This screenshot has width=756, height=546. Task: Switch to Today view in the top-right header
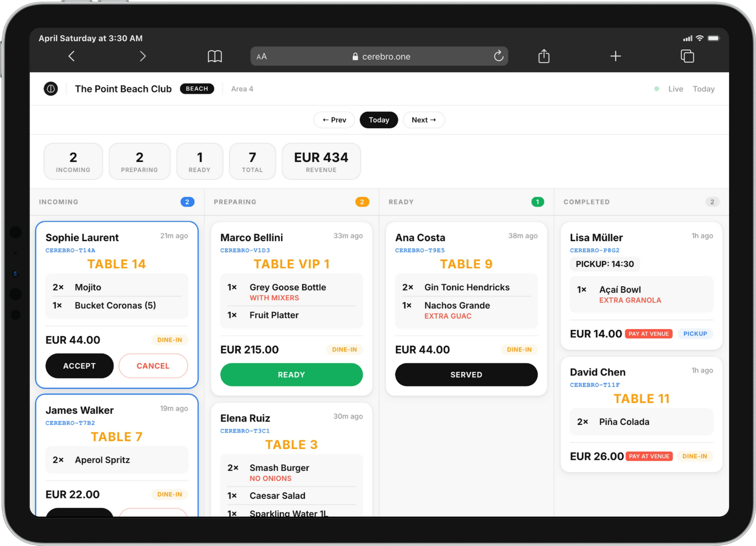pos(703,89)
